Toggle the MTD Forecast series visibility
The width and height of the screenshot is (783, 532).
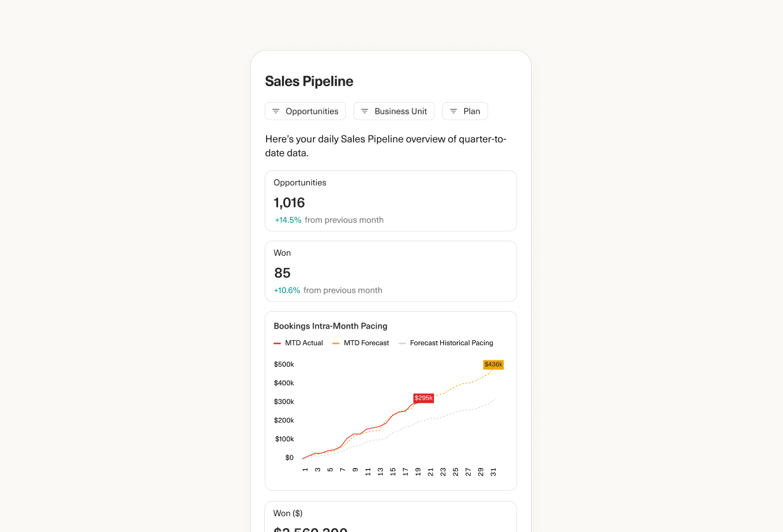(360, 343)
